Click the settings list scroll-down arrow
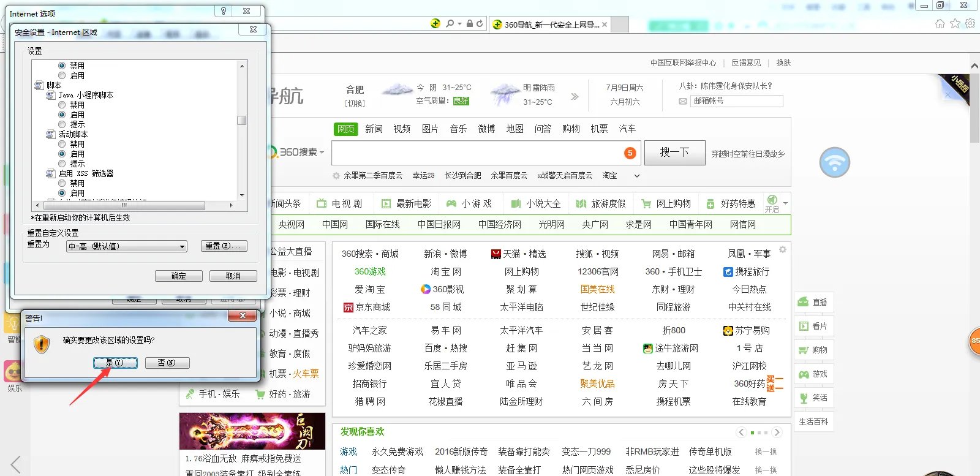The image size is (980, 476). [x=242, y=195]
